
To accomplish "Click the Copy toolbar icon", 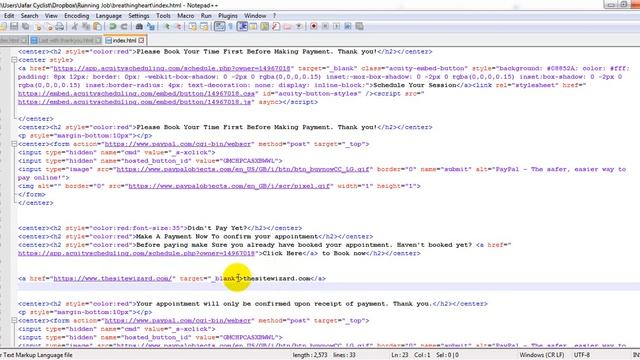I will (86, 27).
